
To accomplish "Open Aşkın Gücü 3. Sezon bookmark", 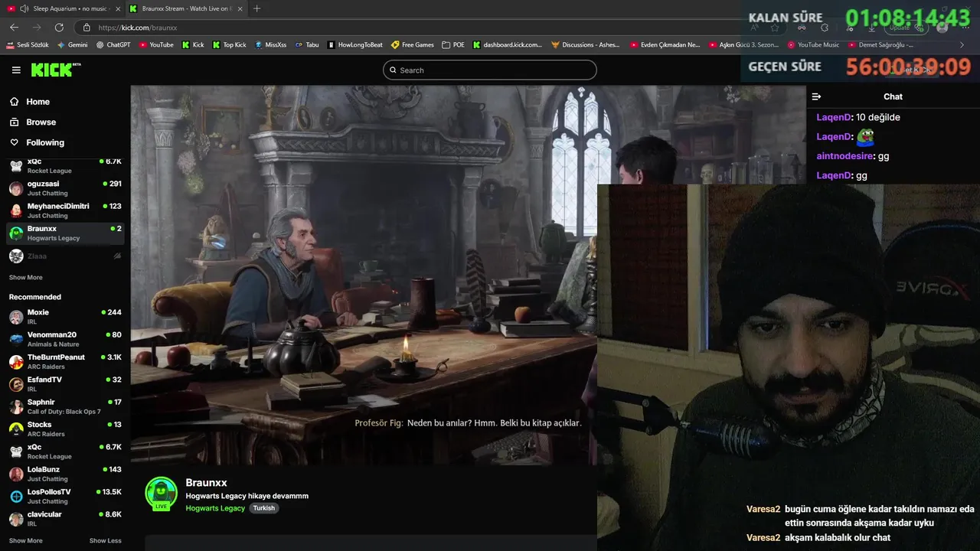I will tap(744, 45).
